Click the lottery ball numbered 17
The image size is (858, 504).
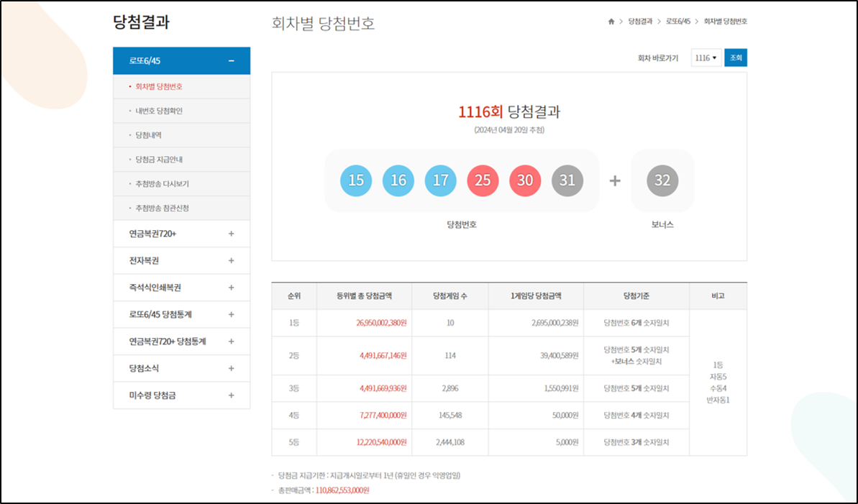click(x=440, y=180)
